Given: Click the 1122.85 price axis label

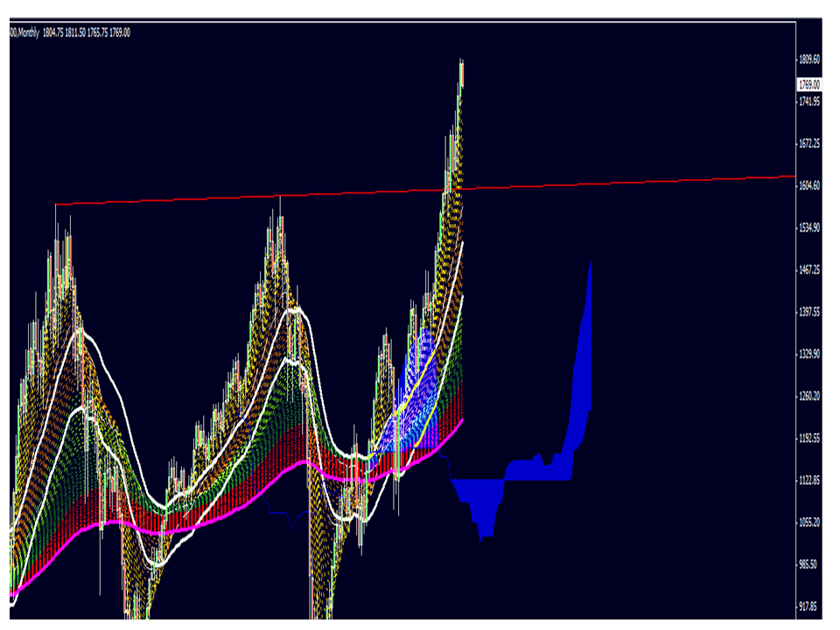Looking at the screenshot, I should point(809,480).
